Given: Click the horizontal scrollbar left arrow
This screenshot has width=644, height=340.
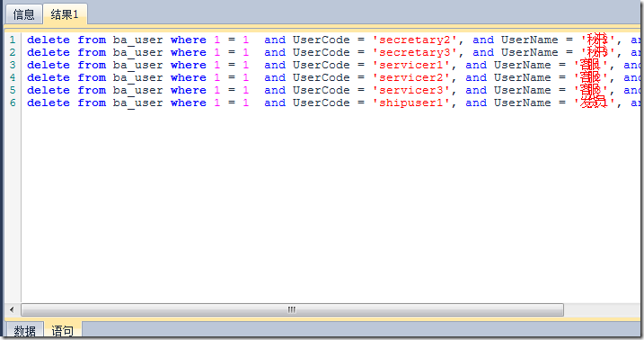Looking at the screenshot, I should click(12, 309).
